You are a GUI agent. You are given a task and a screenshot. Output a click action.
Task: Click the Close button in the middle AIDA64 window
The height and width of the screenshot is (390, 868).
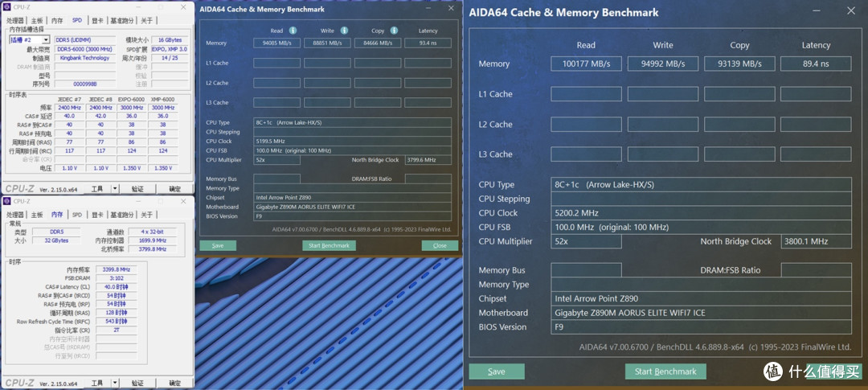pyautogui.click(x=440, y=245)
